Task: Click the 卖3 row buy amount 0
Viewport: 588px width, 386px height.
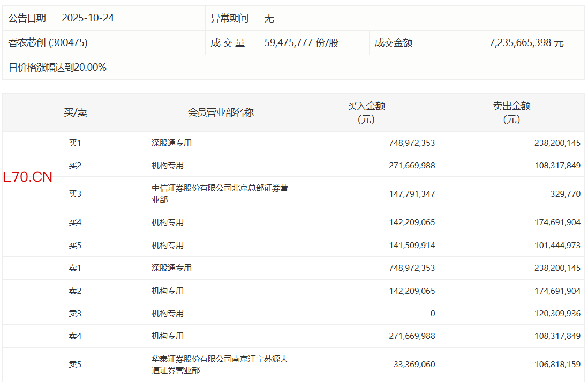Action: point(432,314)
